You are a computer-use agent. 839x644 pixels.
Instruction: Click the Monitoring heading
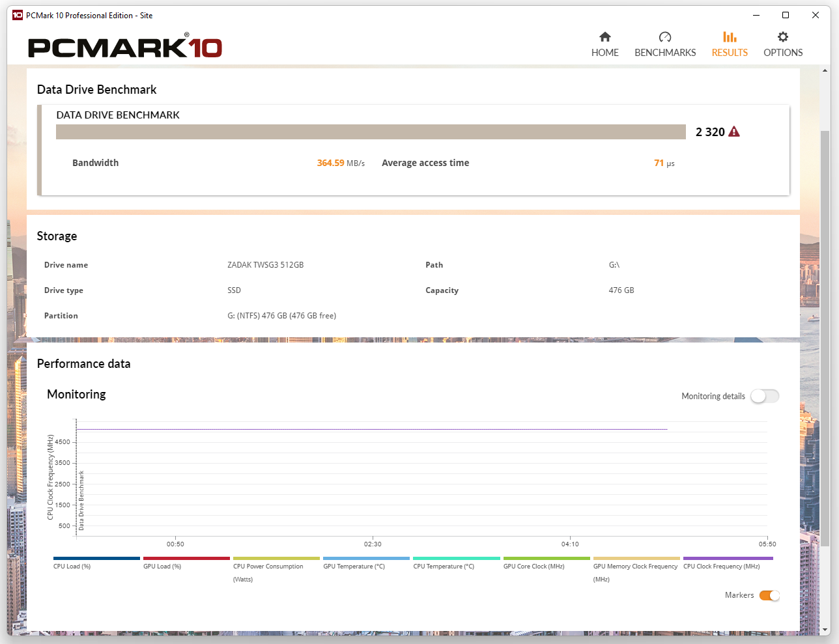(76, 395)
